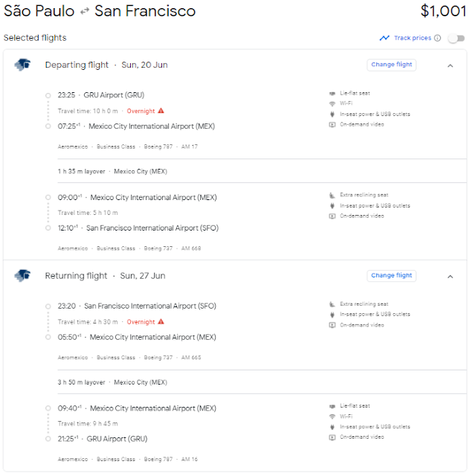Click the red Overnight warning icon on departing flight
The width and height of the screenshot is (470, 476).
coord(161,111)
